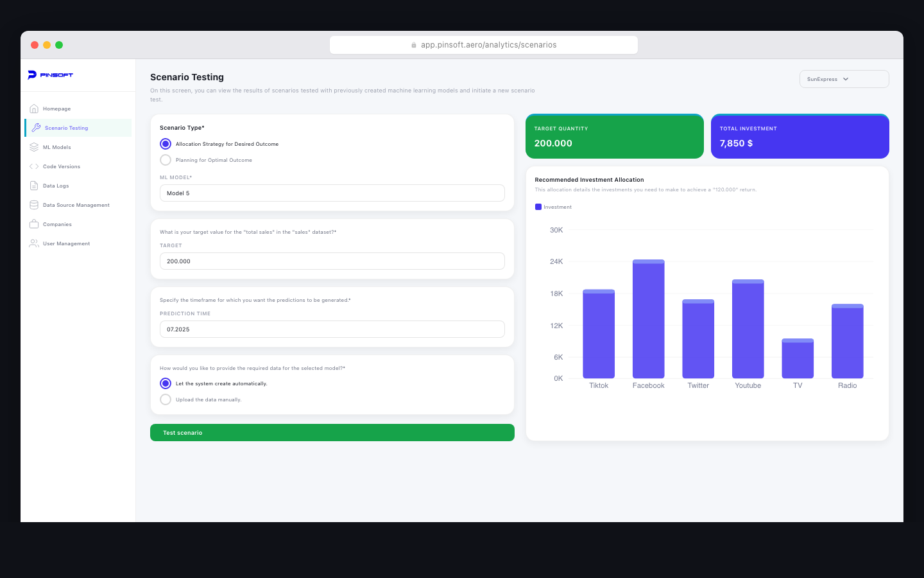Select Allocation Strategy for Desired Outcome option
The image size is (924, 578).
(x=166, y=144)
